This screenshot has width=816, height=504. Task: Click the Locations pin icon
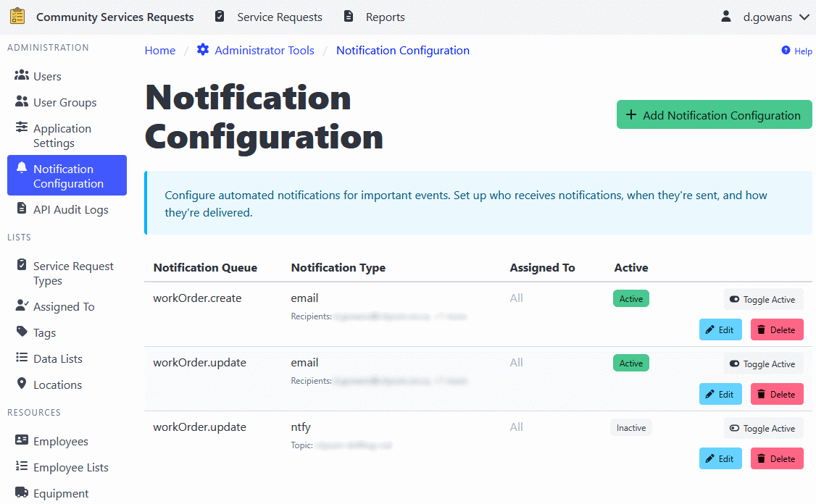20,385
